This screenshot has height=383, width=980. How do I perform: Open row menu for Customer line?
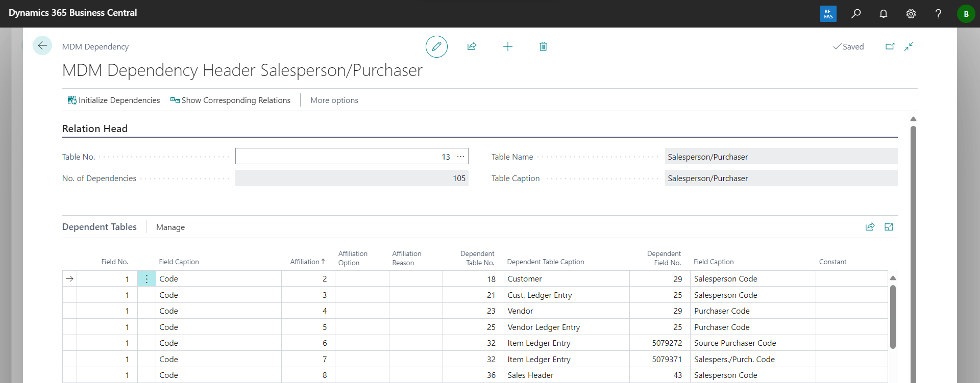point(146,279)
